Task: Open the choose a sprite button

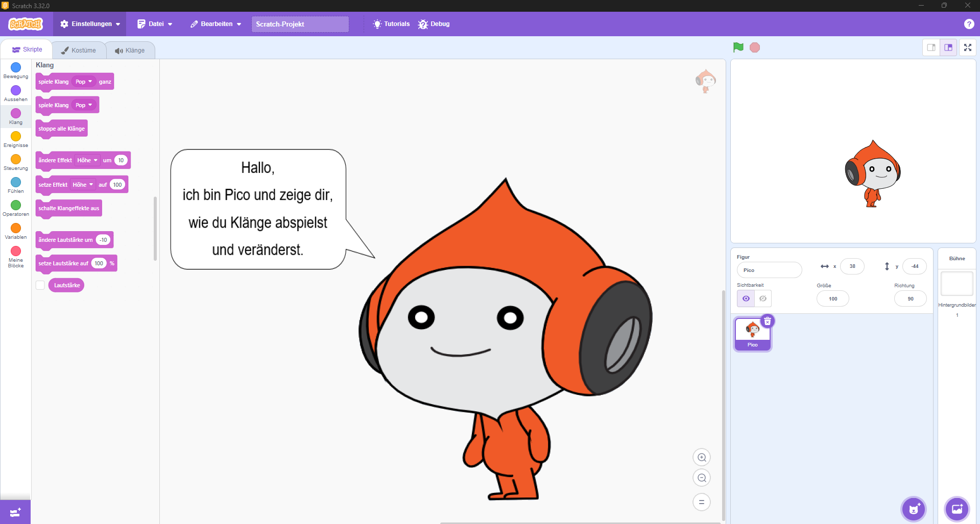Action: 914,509
